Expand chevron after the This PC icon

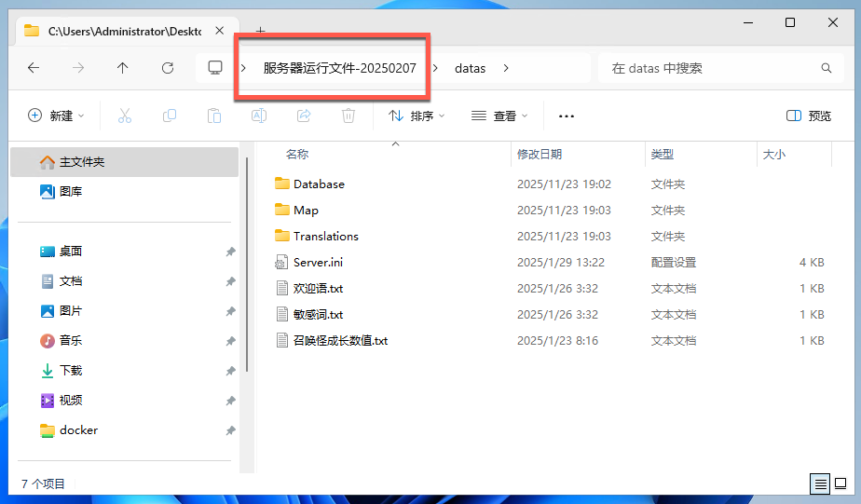(243, 68)
